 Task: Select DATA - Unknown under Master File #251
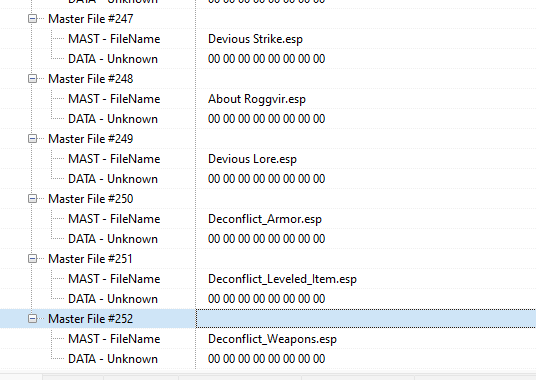point(113,299)
